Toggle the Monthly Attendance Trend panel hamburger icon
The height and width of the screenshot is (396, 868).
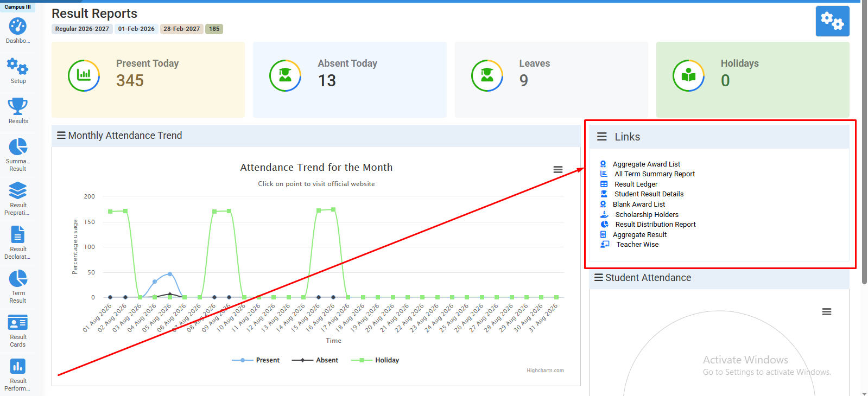[61, 136]
